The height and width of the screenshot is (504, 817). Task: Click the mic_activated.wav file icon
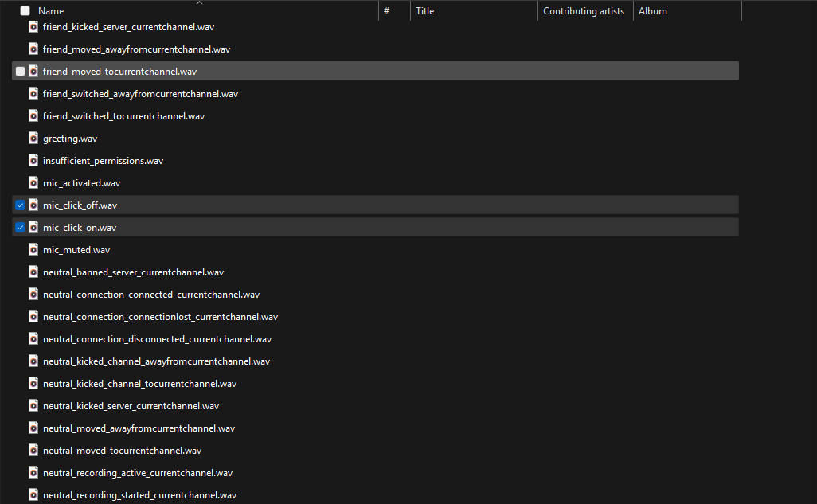33,183
